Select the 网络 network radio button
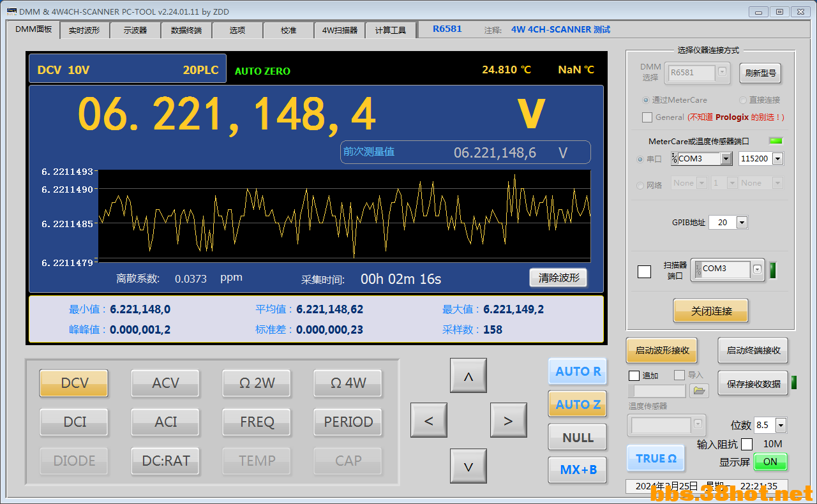The image size is (817, 504). click(x=640, y=186)
